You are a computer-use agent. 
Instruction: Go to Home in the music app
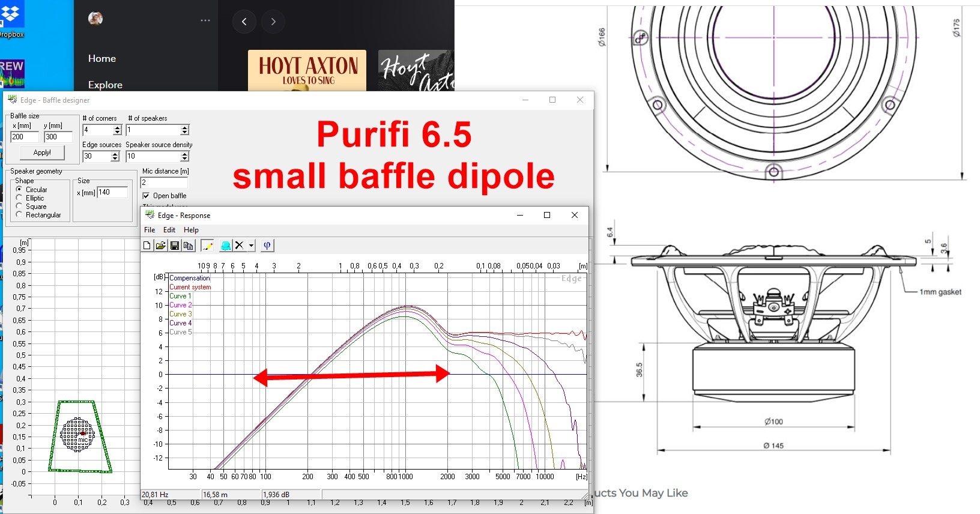coord(102,58)
